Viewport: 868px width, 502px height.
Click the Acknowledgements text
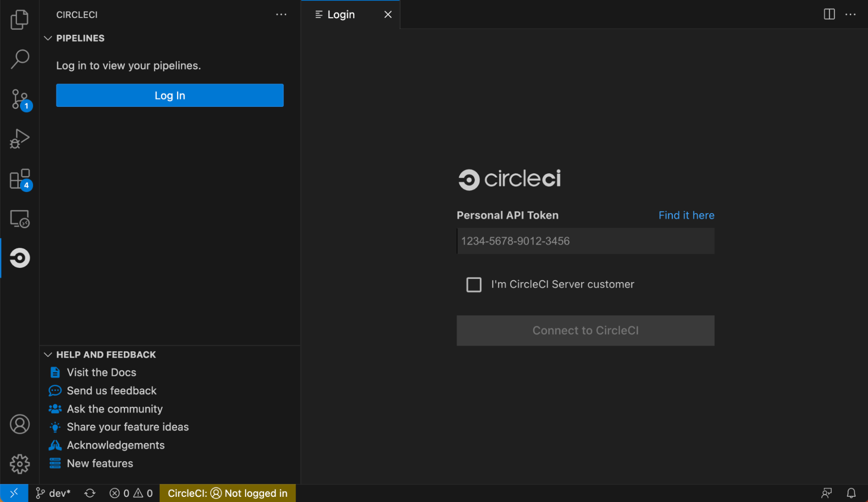(116, 446)
